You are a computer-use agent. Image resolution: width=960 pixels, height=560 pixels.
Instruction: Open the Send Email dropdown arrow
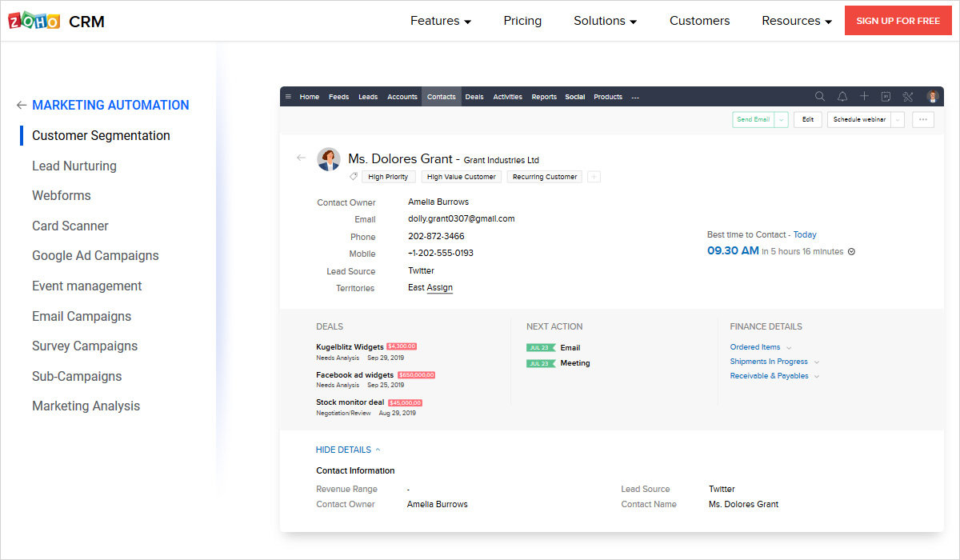point(782,119)
